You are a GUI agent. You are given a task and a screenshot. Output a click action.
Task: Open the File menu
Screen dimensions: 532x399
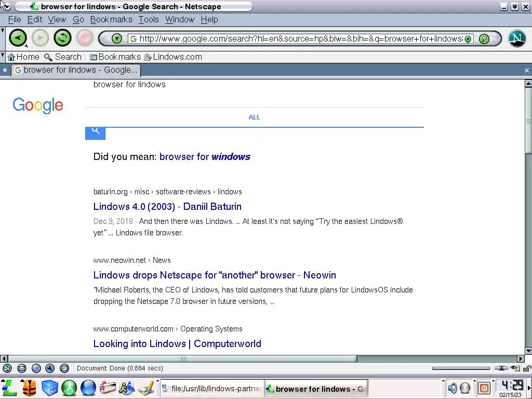point(15,20)
